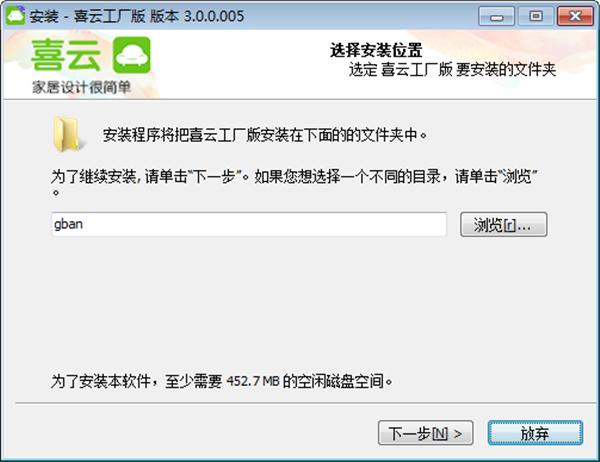Minimize the installer window
The width and height of the screenshot is (600, 462).
(x=496, y=16)
